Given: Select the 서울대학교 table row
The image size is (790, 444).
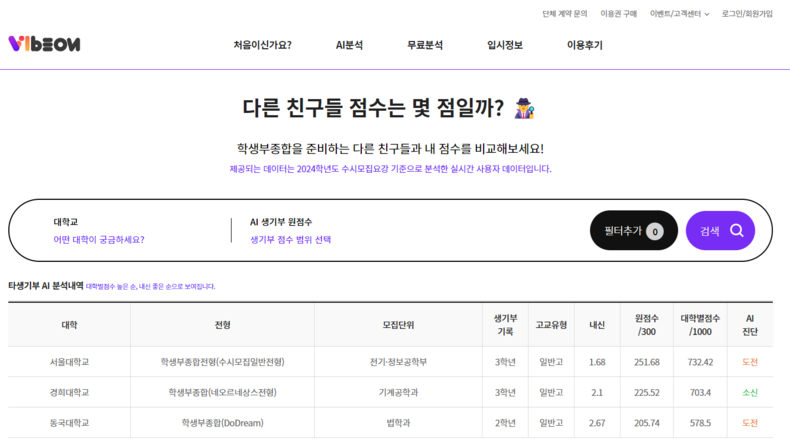Looking at the screenshot, I should click(390, 362).
